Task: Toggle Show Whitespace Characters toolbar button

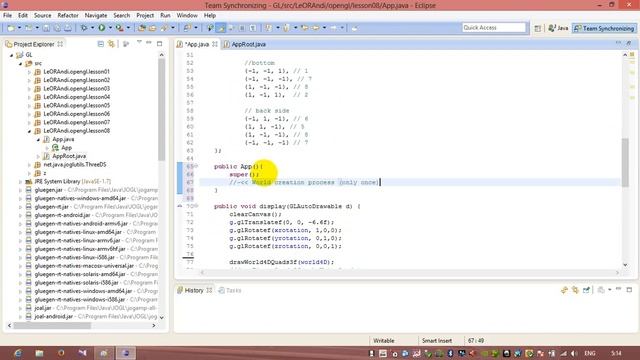Action: pos(253,28)
